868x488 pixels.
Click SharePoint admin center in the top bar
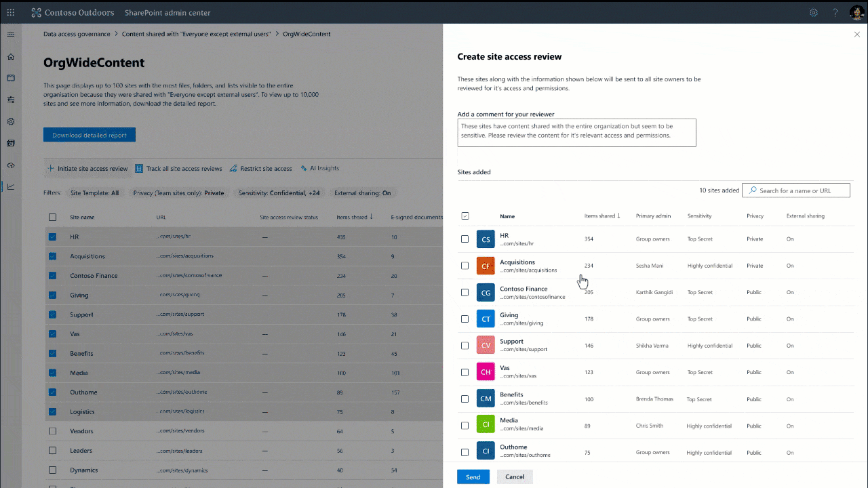[x=167, y=12]
